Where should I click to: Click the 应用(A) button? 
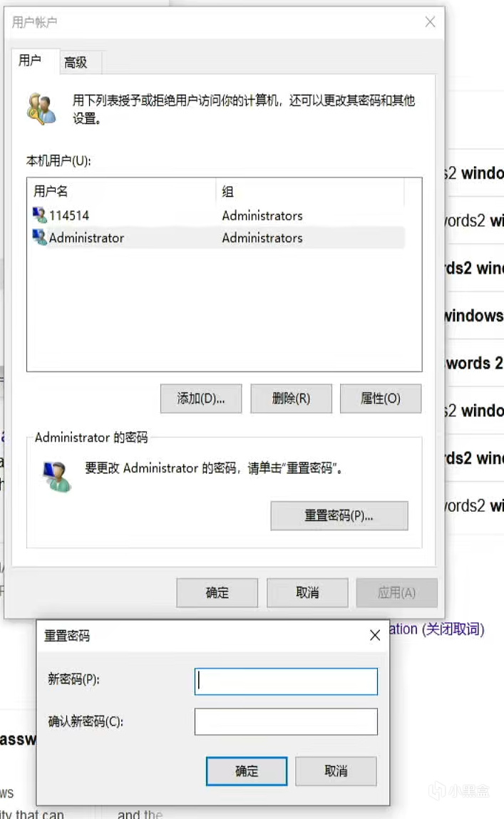coord(397,593)
